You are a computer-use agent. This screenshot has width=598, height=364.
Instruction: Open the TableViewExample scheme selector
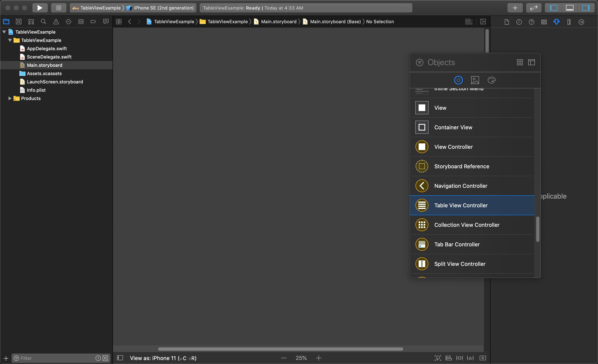coord(97,8)
